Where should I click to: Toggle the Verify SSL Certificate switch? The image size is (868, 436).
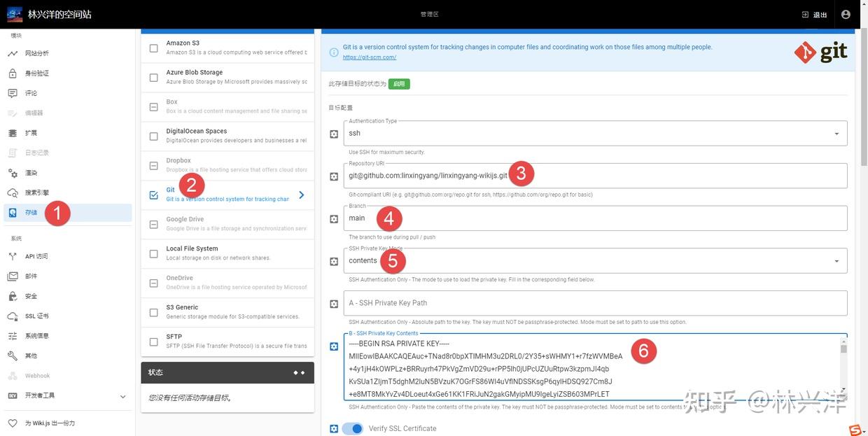(353, 428)
